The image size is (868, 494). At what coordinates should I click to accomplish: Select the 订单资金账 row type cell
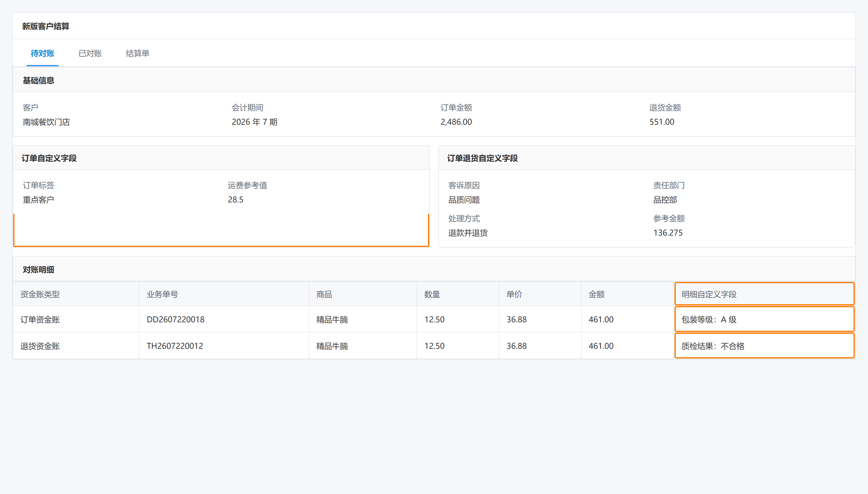coord(76,319)
